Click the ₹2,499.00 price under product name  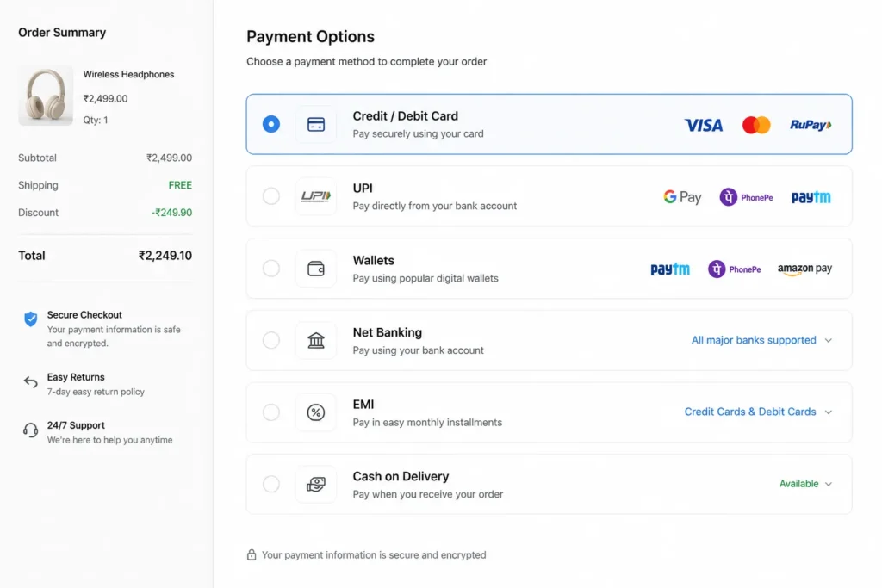(105, 98)
